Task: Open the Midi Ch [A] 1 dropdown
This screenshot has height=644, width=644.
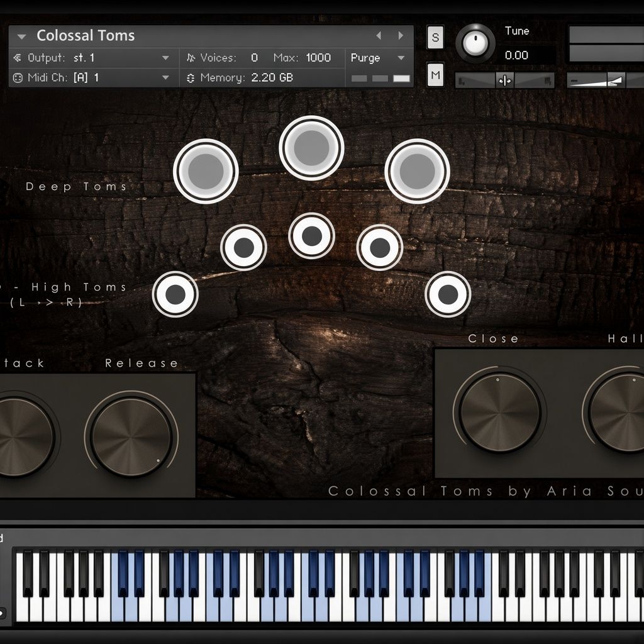Action: [165, 77]
